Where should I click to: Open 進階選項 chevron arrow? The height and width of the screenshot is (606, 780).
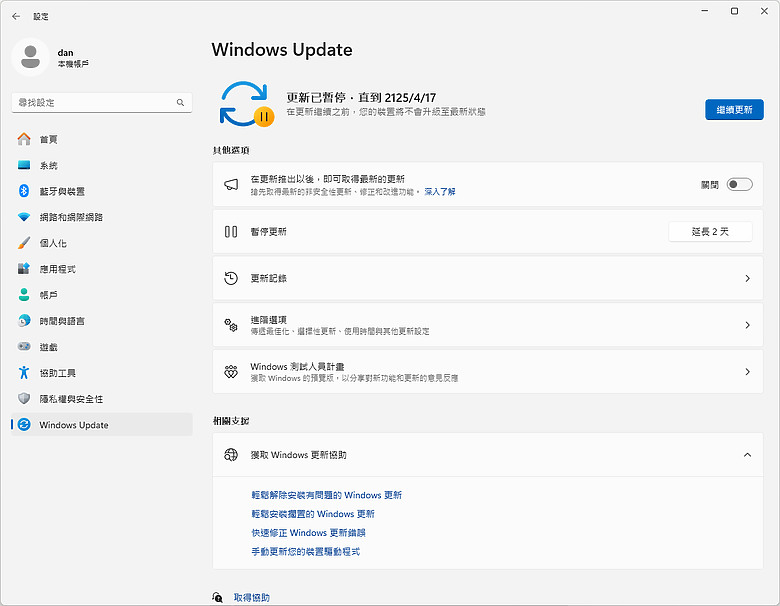pyautogui.click(x=747, y=325)
